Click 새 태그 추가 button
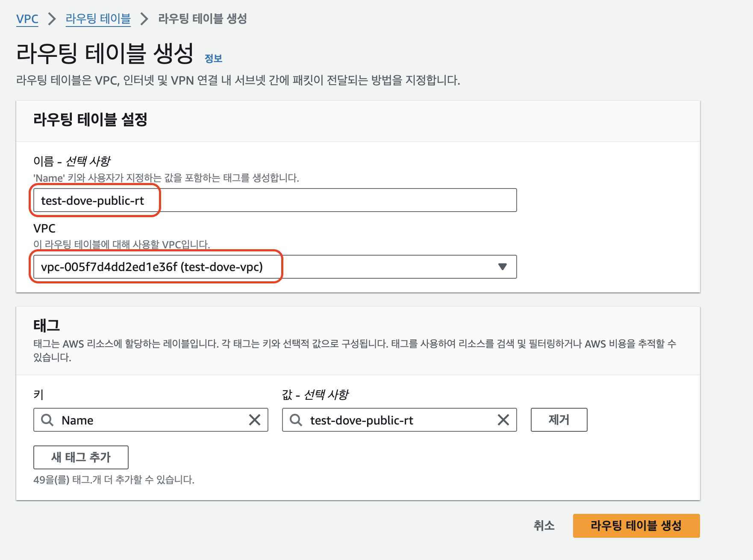Screen dimensions: 753x560 (x=81, y=457)
